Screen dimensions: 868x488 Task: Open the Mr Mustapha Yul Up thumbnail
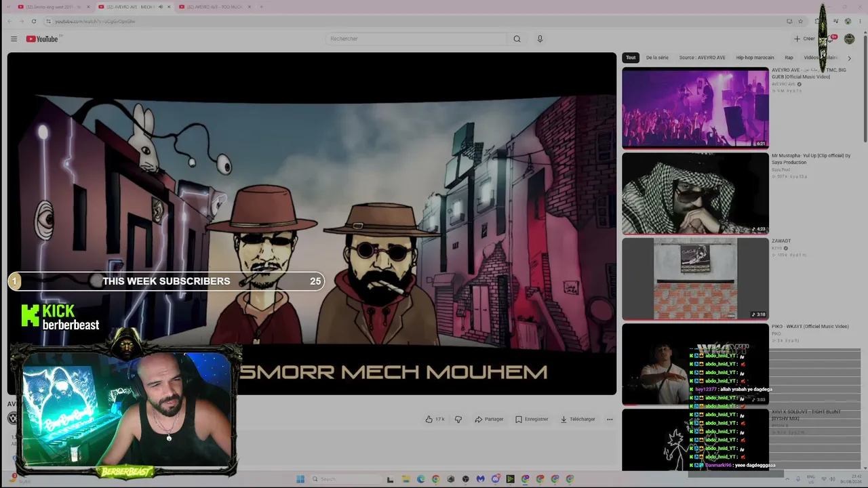[695, 193]
